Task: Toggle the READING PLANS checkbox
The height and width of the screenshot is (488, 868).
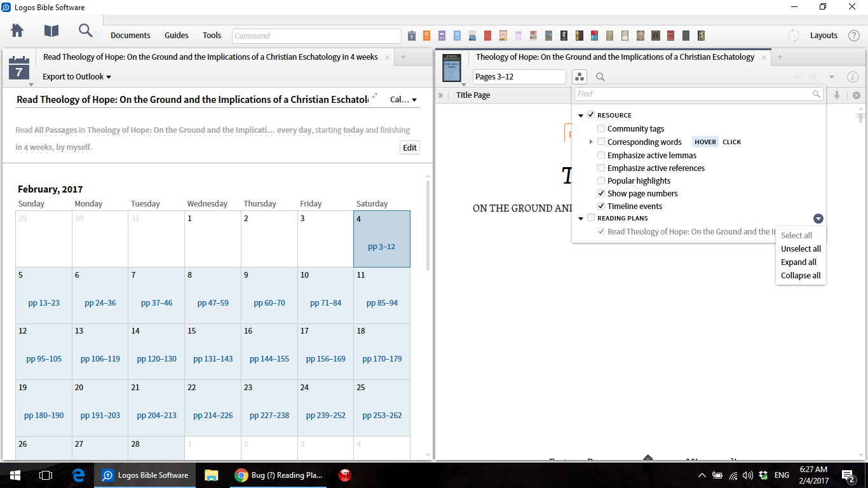Action: pyautogui.click(x=591, y=218)
